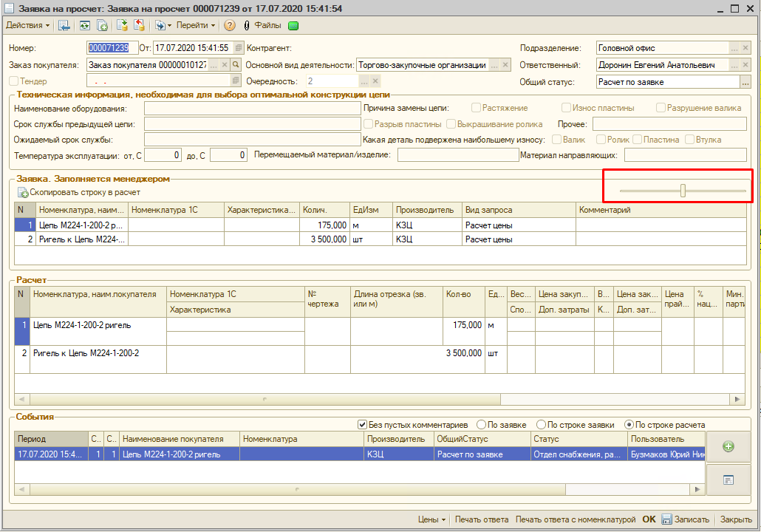Image resolution: width=761 pixels, height=532 pixels.
Task: Clear the Подразделение field with X
Action: (x=745, y=48)
